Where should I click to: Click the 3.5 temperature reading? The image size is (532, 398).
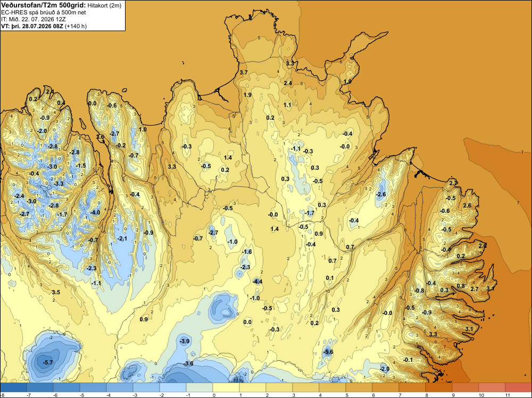[x=56, y=292]
